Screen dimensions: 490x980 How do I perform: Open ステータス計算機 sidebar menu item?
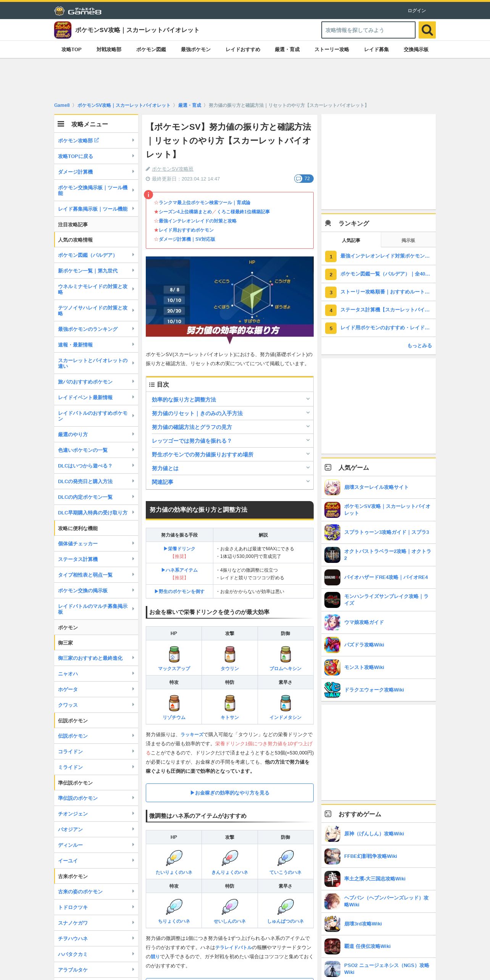(96, 559)
